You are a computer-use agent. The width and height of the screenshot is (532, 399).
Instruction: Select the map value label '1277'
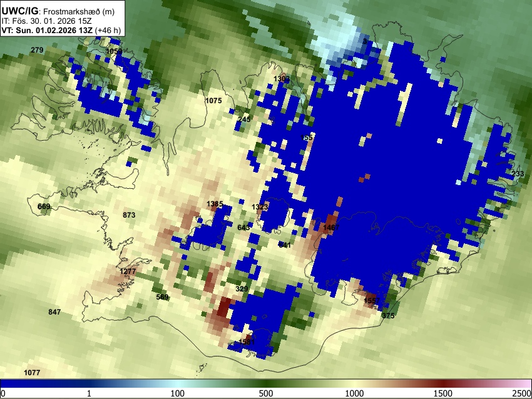(128, 271)
